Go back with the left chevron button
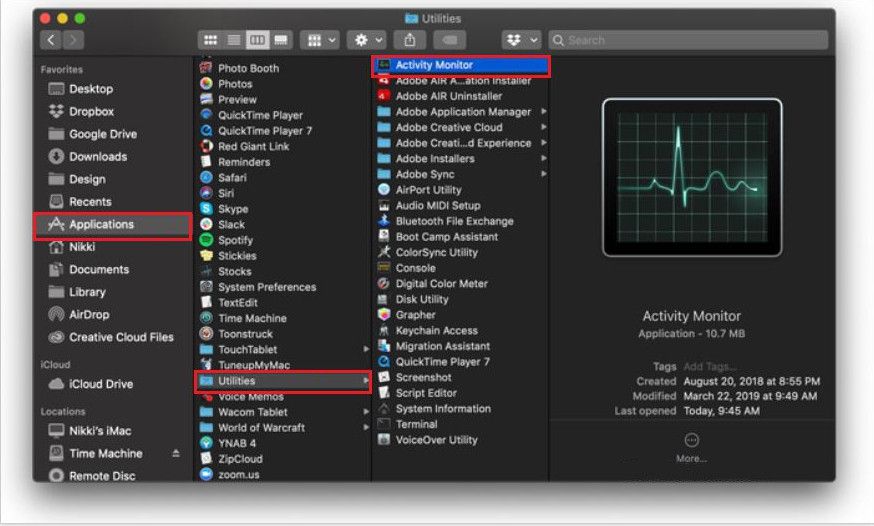This screenshot has width=874, height=526. [51, 40]
